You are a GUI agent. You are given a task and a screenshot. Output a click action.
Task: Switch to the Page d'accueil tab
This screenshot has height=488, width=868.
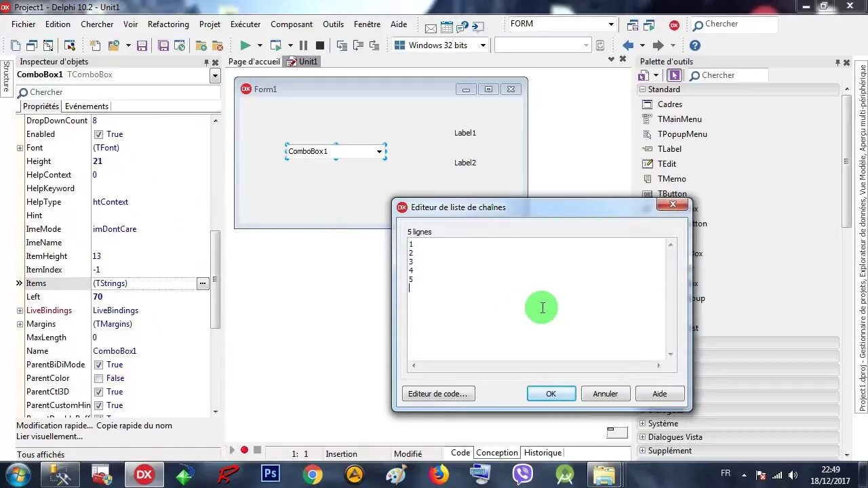pyautogui.click(x=254, y=62)
